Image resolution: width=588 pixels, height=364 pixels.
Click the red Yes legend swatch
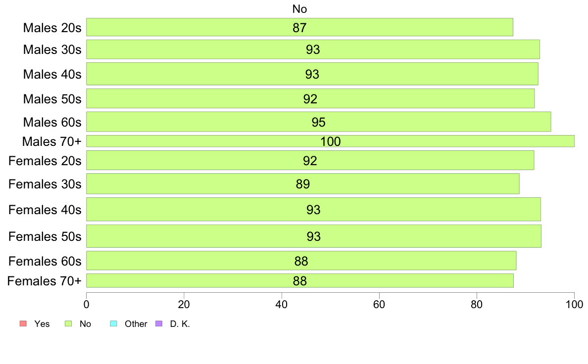click(x=23, y=323)
